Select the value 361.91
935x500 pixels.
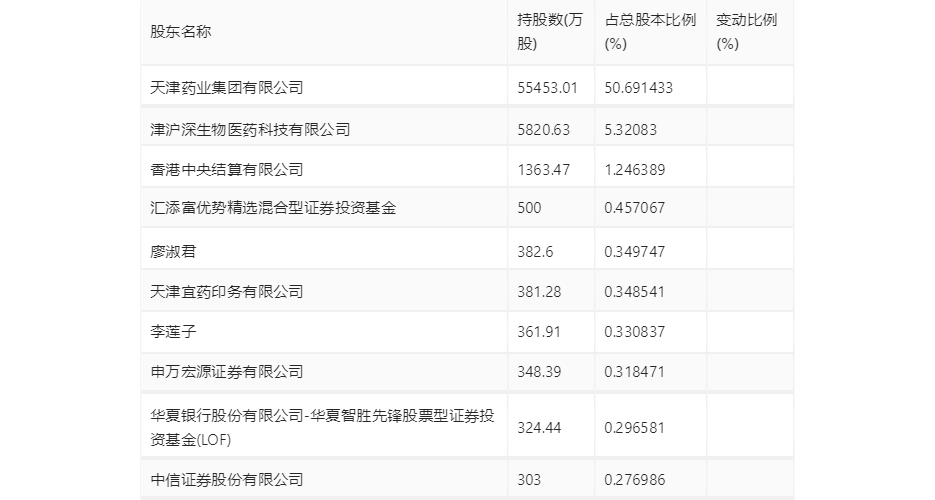[539, 331]
